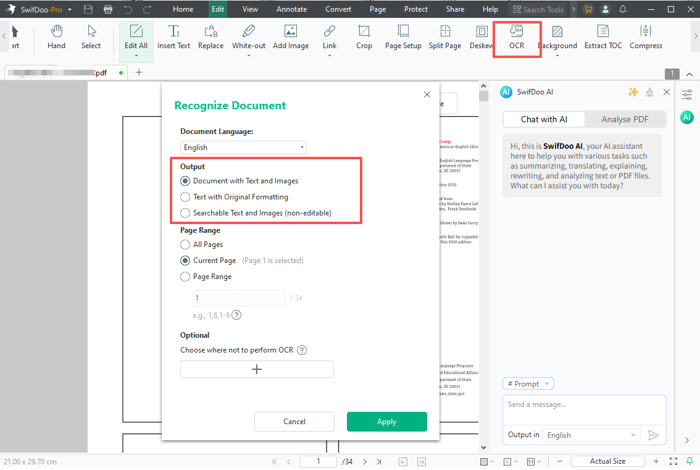Open Page Setup
Screen dimensions: 700x470
click(403, 37)
